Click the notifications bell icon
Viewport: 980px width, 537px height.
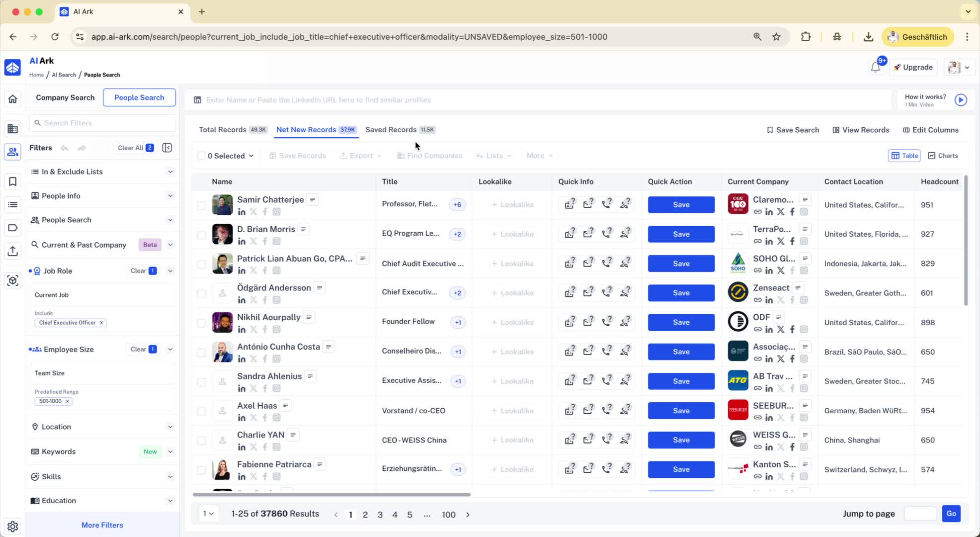875,68
